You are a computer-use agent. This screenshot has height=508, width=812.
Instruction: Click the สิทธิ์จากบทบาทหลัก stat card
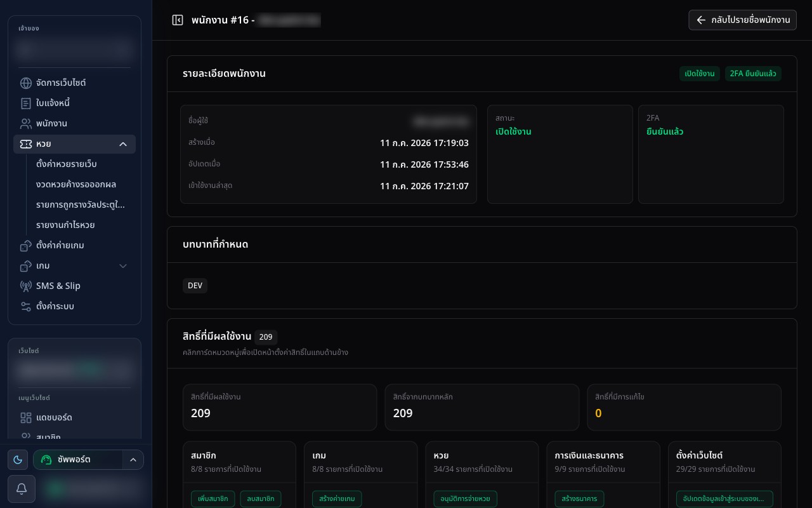click(482, 407)
